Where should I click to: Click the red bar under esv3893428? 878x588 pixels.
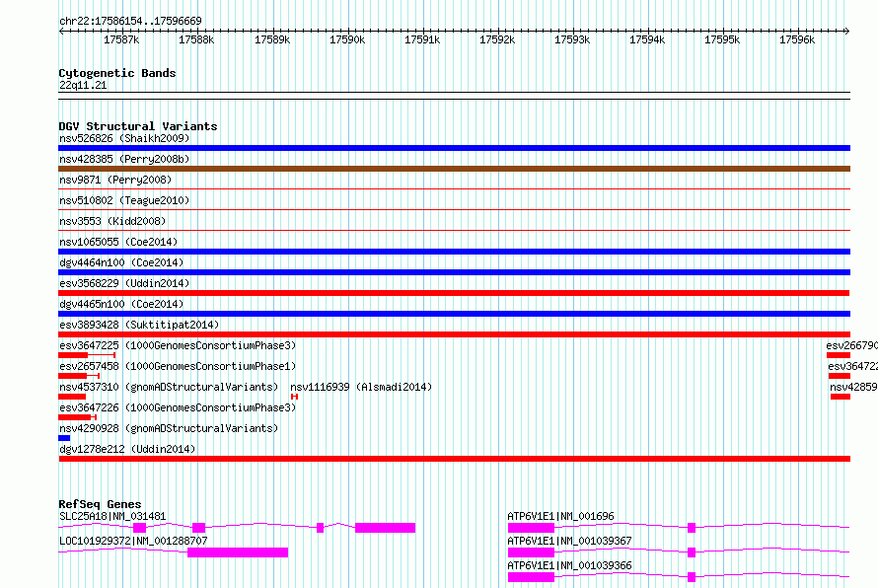[x=454, y=334]
